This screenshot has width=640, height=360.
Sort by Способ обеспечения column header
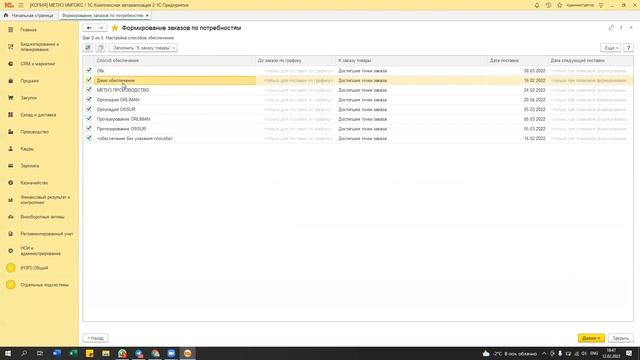click(118, 60)
